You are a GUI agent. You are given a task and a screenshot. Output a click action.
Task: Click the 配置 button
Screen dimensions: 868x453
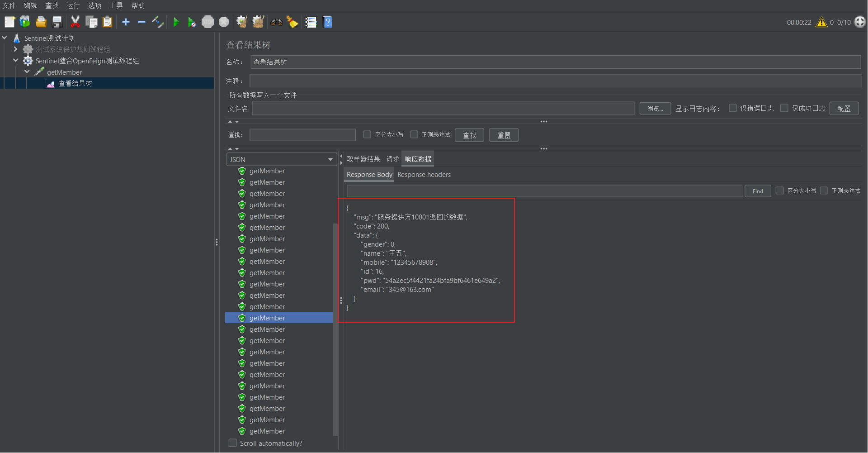coord(844,109)
